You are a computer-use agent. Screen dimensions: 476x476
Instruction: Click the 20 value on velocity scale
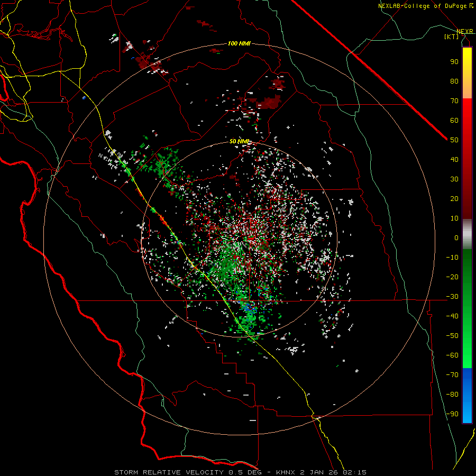(454, 198)
